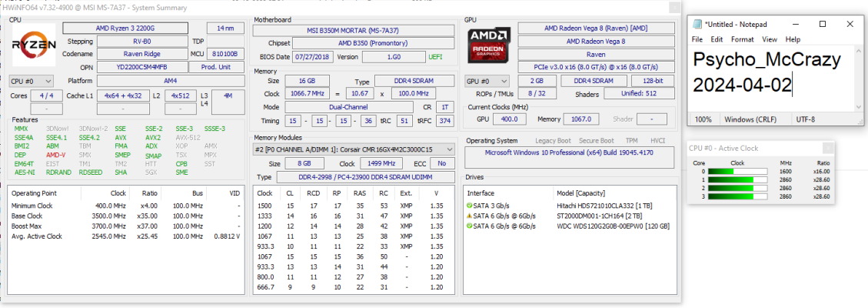Image resolution: width=868 pixels, height=308 pixels.
Task: Close the HWiNFO64 System Summary window
Action: point(675,8)
